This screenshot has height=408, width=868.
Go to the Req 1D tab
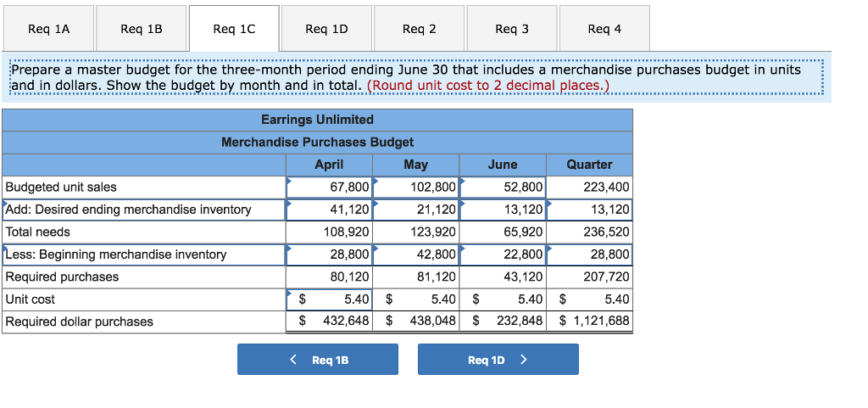[x=326, y=29]
